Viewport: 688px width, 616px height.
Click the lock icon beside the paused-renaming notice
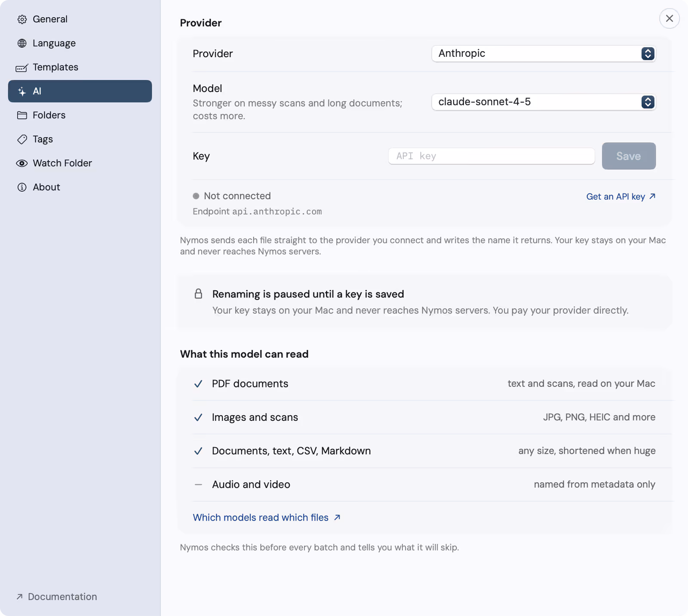point(198,294)
